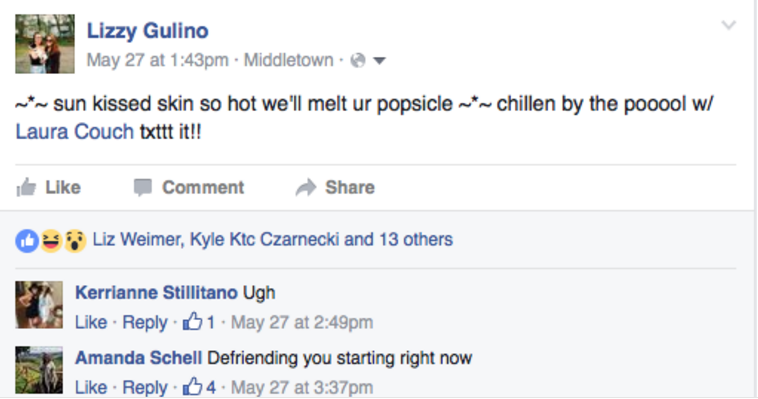This screenshot has width=758, height=399.
Task: Open Lizzy Gulino's profile picture thumbnail
Action: point(45,44)
